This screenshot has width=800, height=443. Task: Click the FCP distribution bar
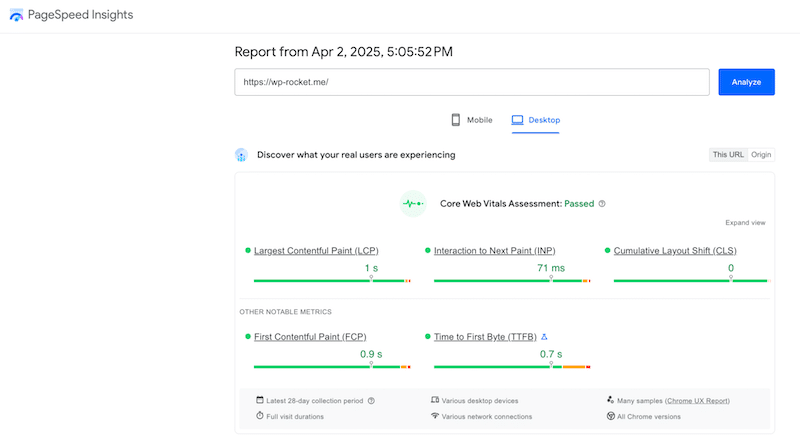point(332,367)
